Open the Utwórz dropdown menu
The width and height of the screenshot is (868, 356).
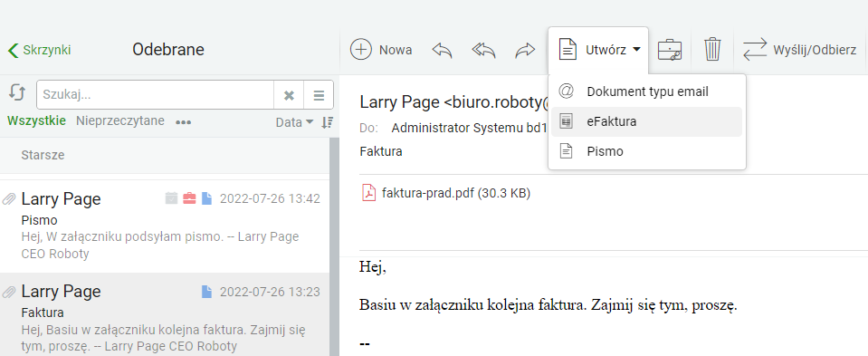tap(598, 50)
